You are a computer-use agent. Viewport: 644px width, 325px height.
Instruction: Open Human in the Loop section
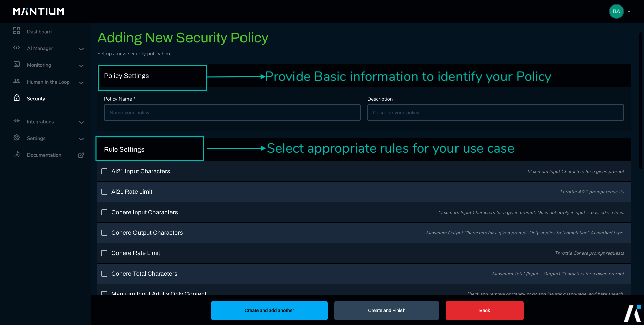click(48, 82)
